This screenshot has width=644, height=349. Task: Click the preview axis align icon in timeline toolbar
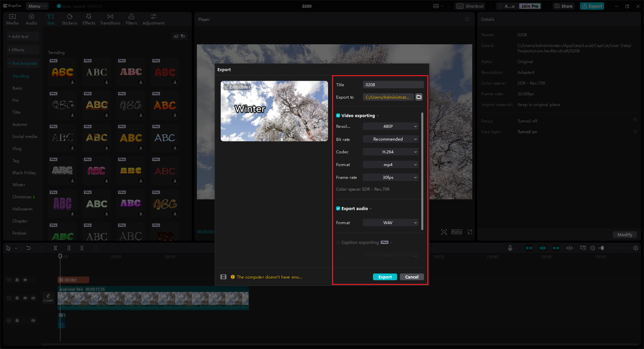pos(570,248)
